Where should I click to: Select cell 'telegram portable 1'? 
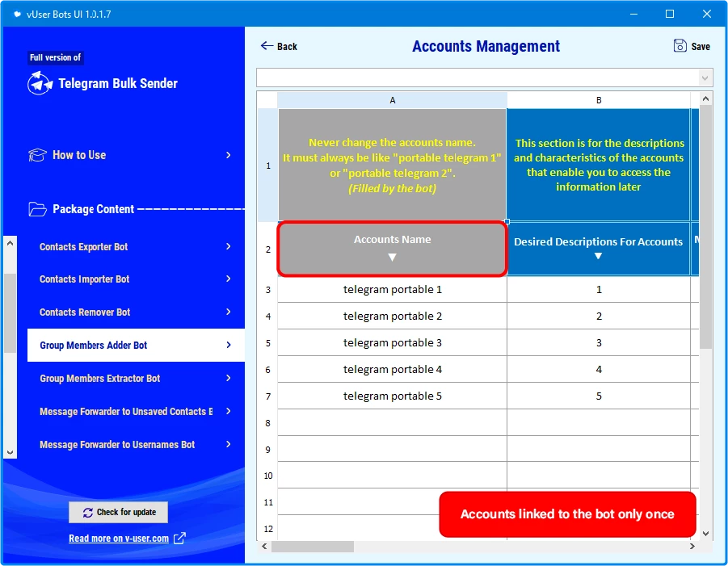click(393, 290)
